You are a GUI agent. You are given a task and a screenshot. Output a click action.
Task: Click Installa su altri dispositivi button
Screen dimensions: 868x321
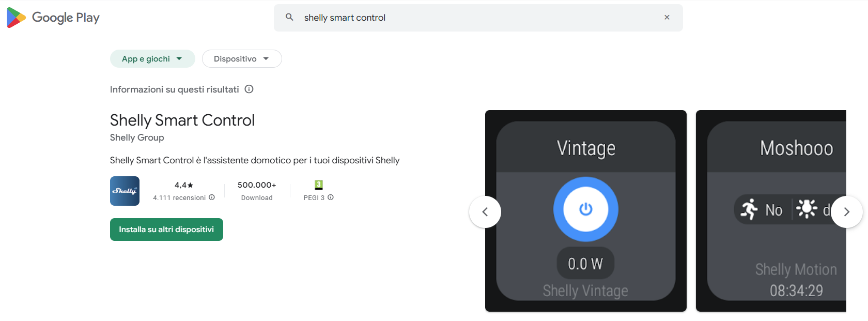(166, 230)
